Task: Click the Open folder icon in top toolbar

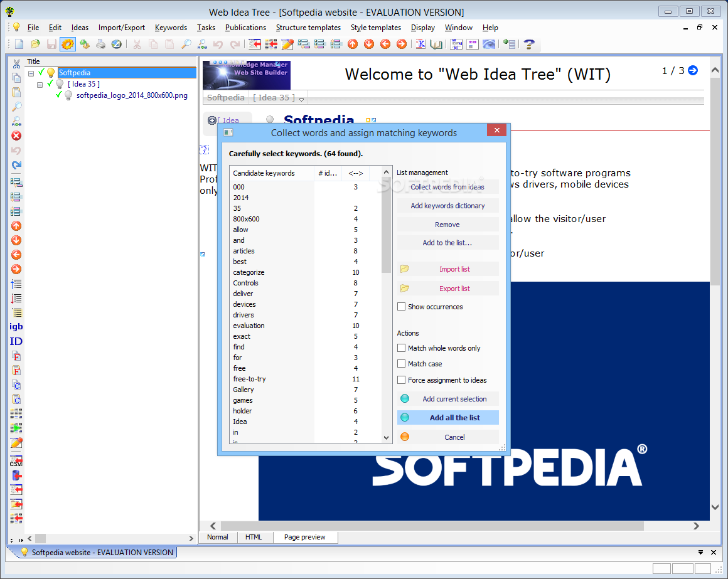Action: tap(35, 44)
